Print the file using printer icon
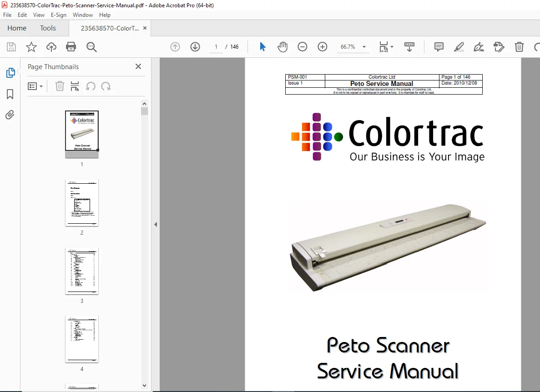This screenshot has height=392, width=540. [x=71, y=47]
